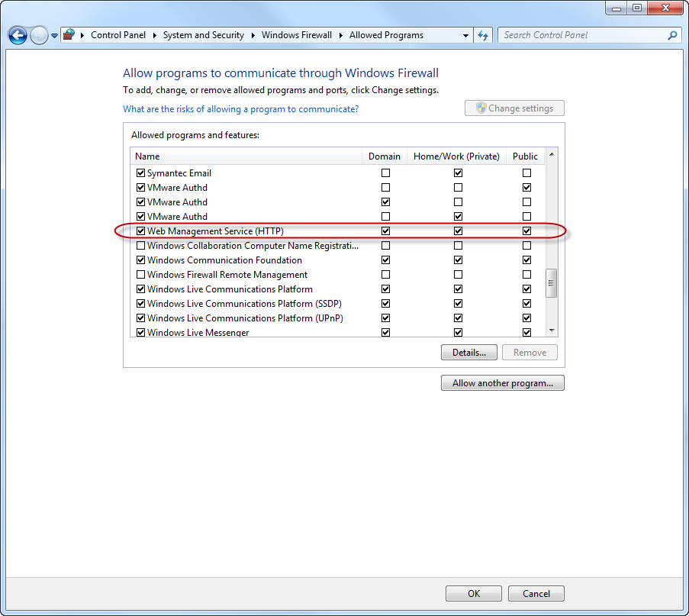Click the Change settings shield button
This screenshot has height=616, width=689.
[x=514, y=108]
